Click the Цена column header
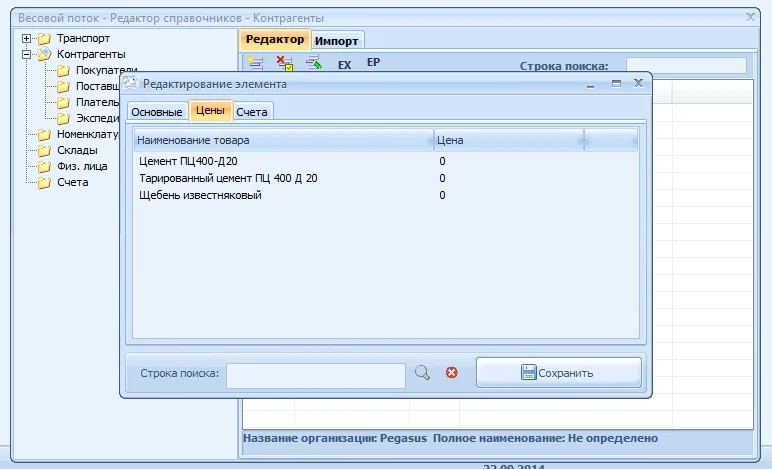The width and height of the screenshot is (772, 469). (x=508, y=140)
